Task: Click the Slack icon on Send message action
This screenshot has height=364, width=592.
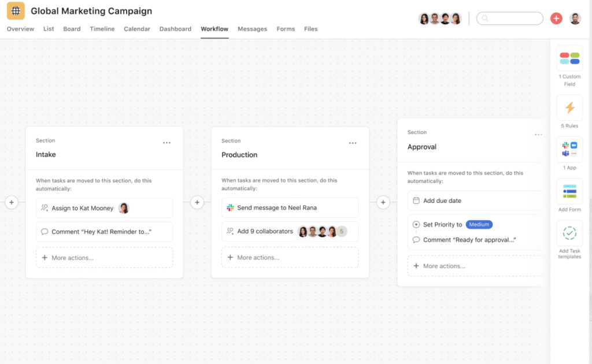Action: (230, 207)
